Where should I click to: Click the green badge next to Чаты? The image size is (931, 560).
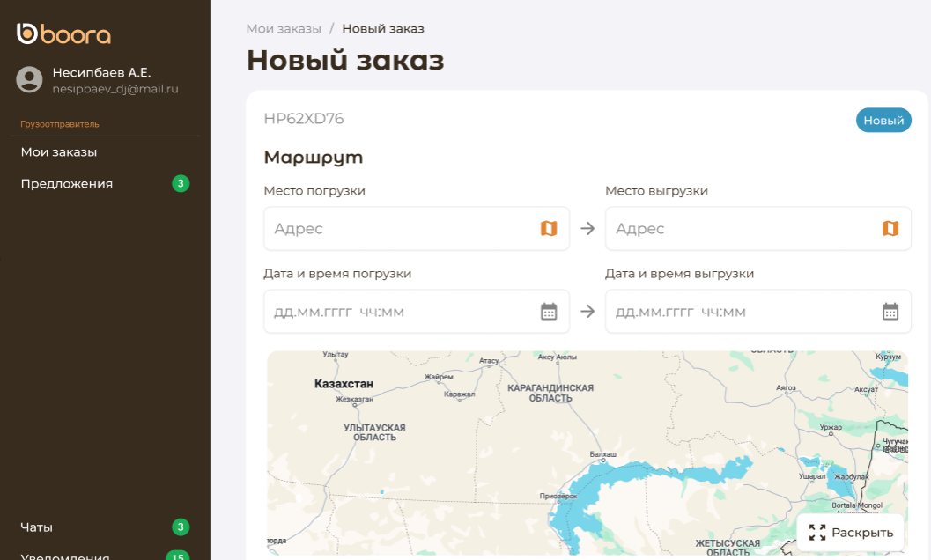181,527
